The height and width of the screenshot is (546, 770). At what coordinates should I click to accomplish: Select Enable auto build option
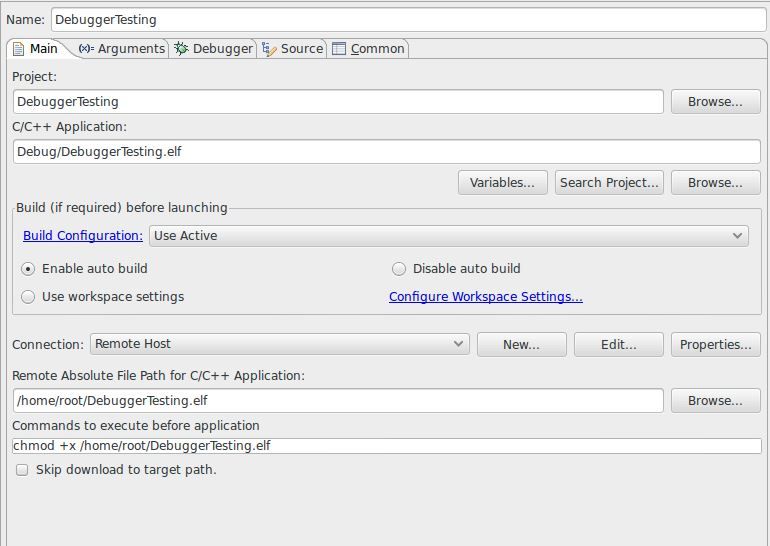click(x=28, y=269)
